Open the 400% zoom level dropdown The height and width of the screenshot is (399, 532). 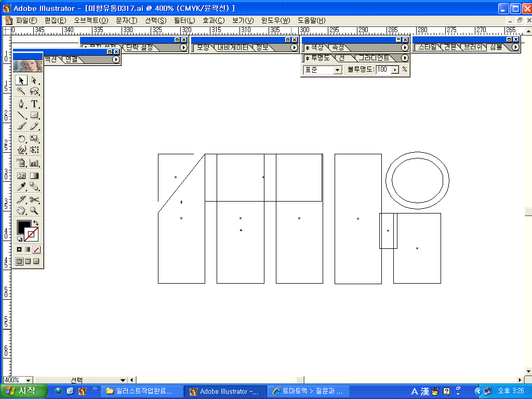coord(28,380)
